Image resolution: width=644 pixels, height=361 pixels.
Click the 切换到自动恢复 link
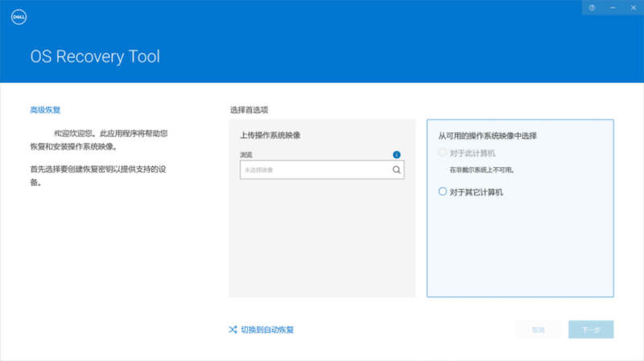[267, 330]
